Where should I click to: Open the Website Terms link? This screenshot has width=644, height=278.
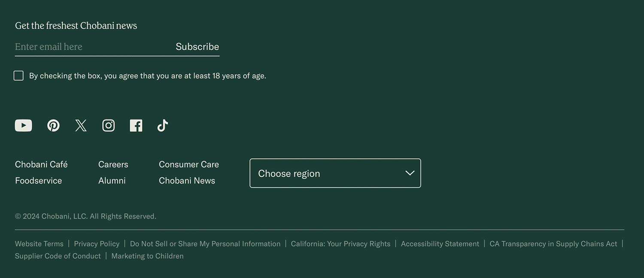pyautogui.click(x=39, y=244)
